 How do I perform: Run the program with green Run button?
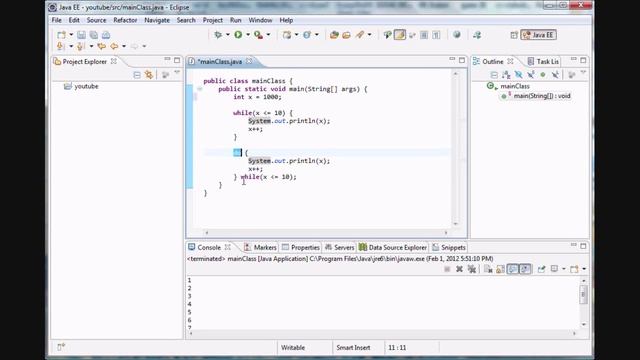(x=238, y=35)
